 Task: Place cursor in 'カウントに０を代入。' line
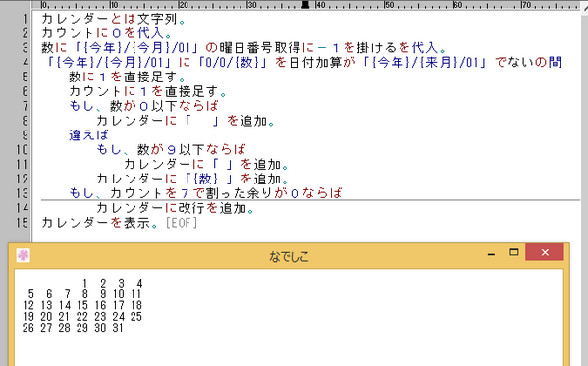[106, 33]
